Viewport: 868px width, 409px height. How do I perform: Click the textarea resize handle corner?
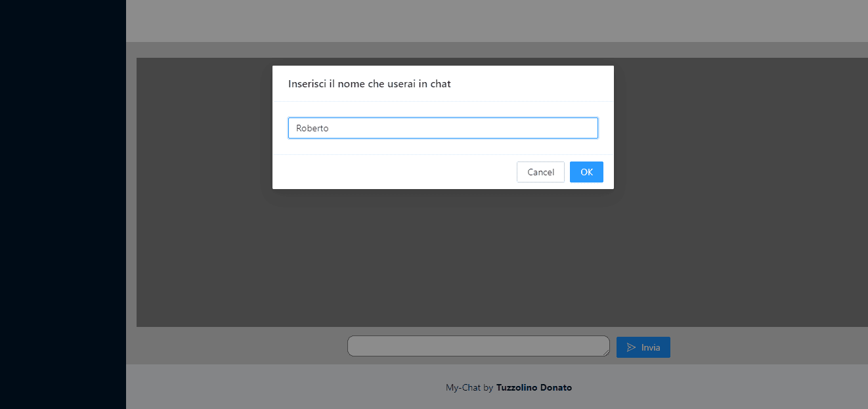606,353
